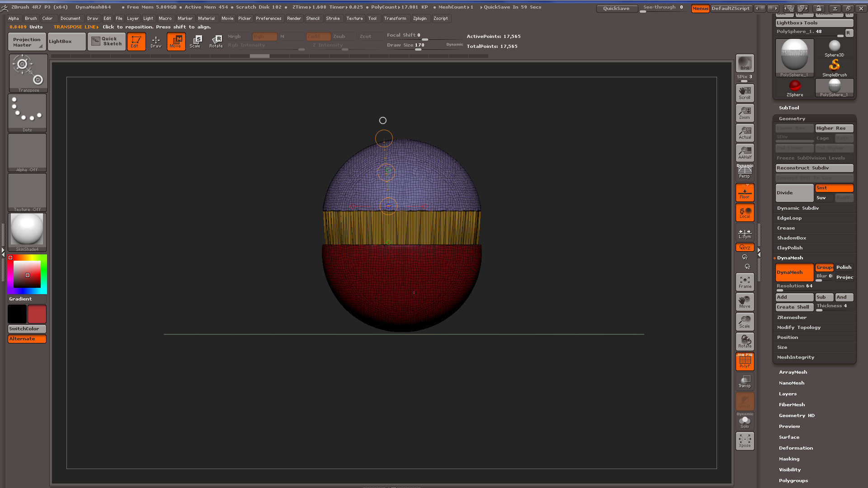Image resolution: width=868 pixels, height=488 pixels.
Task: Expand the Polygroups subpalette
Action: click(x=793, y=481)
